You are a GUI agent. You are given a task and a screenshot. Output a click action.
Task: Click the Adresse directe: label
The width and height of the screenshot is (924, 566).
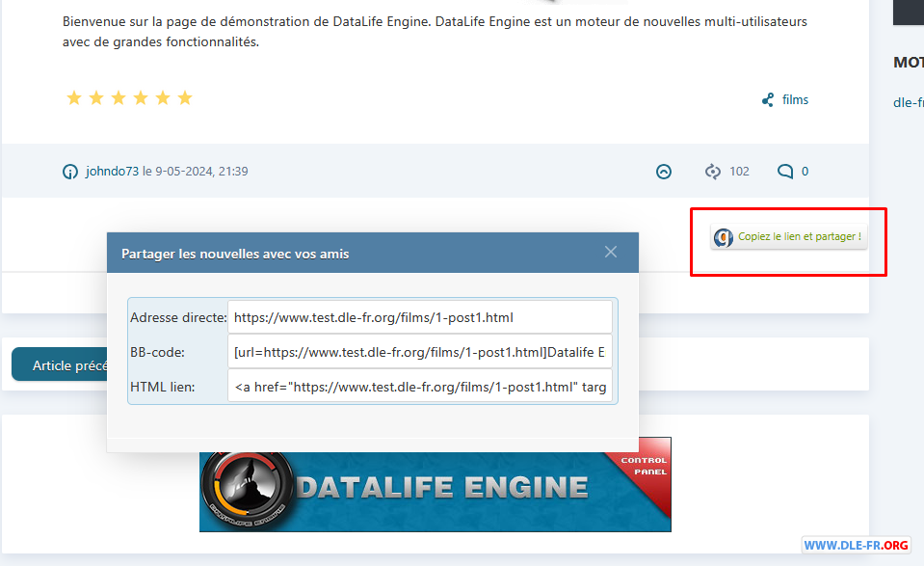tap(178, 317)
